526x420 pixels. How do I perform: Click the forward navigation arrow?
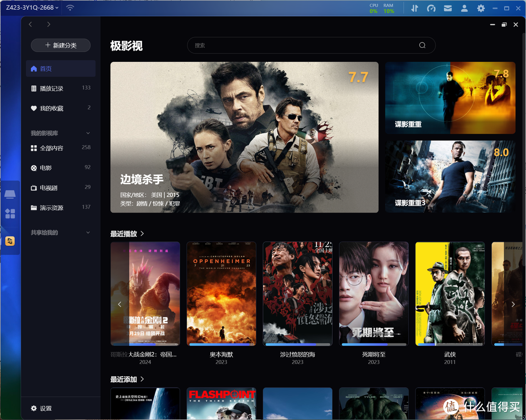[48, 24]
